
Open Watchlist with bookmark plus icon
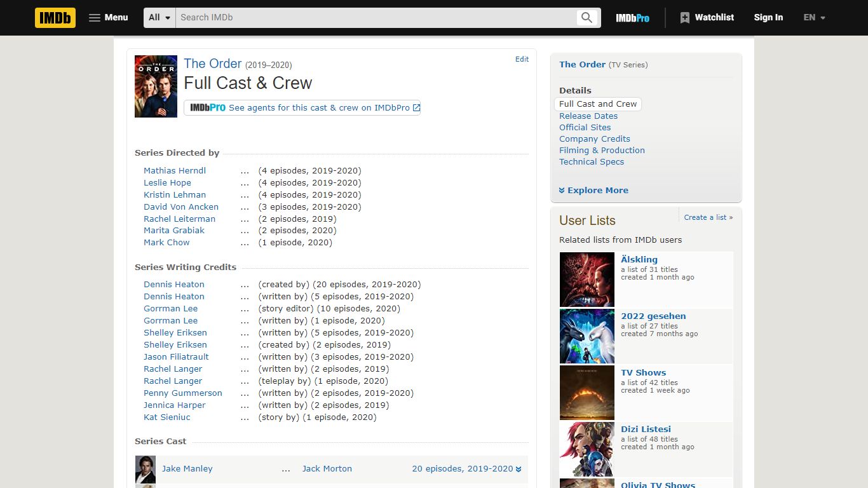pyautogui.click(x=707, y=18)
